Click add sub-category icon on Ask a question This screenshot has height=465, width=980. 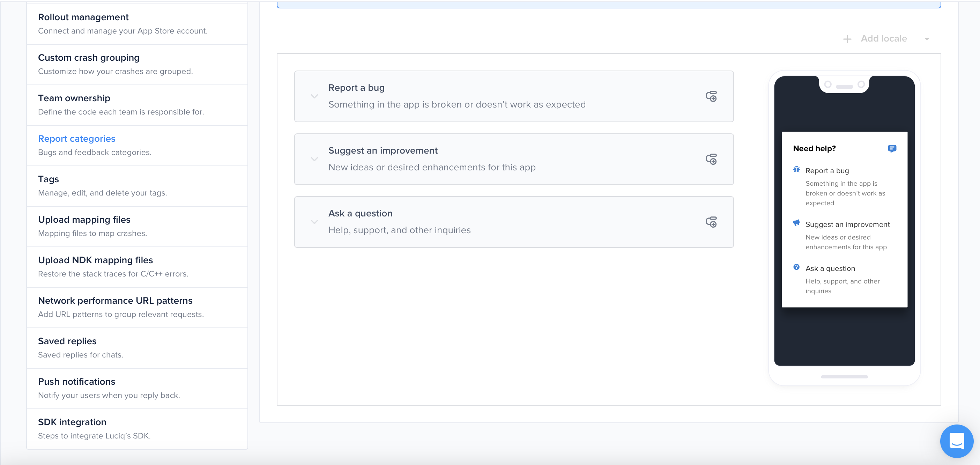click(711, 222)
